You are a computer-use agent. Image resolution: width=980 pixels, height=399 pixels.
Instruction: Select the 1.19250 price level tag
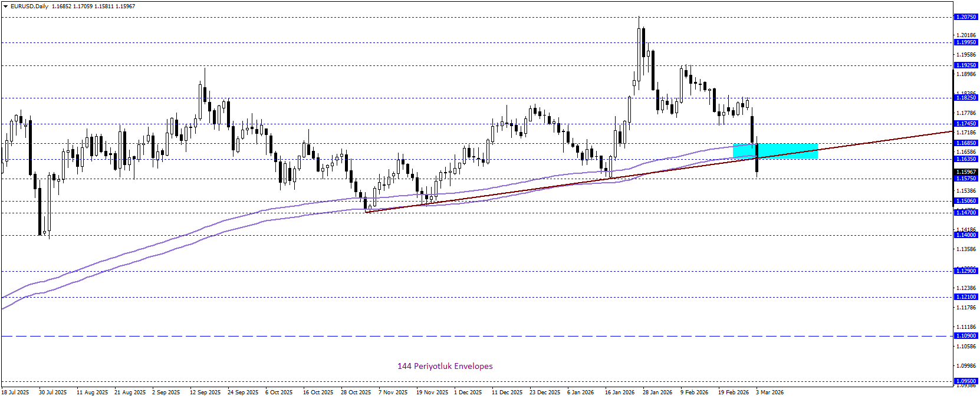(966, 65)
